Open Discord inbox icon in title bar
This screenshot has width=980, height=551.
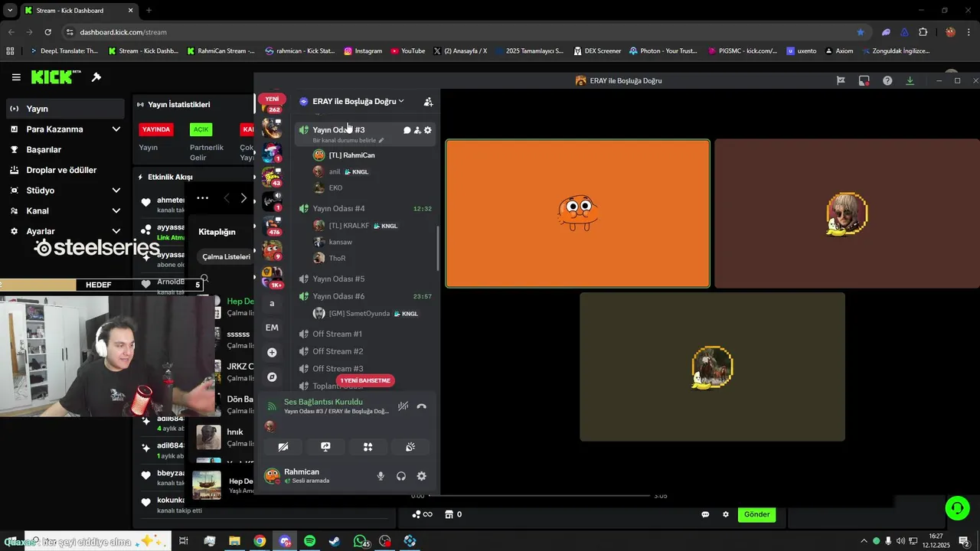(864, 80)
